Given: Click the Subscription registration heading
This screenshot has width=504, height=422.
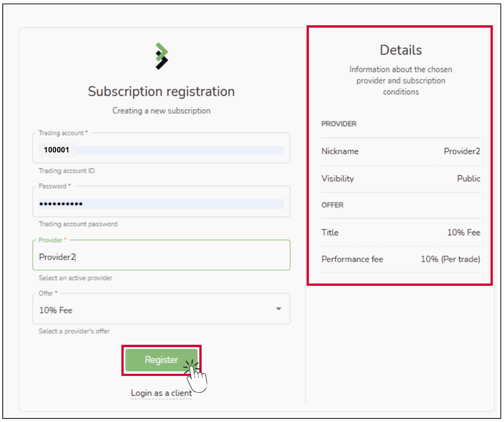Looking at the screenshot, I should coord(161,91).
